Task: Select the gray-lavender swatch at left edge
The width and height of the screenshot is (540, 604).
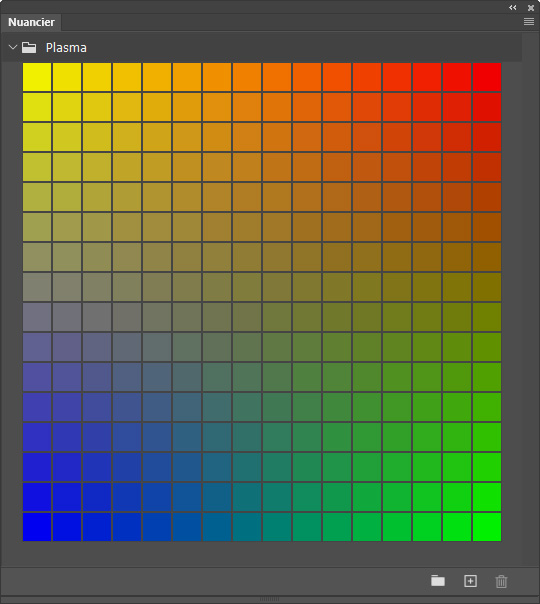Action: [x=37, y=317]
